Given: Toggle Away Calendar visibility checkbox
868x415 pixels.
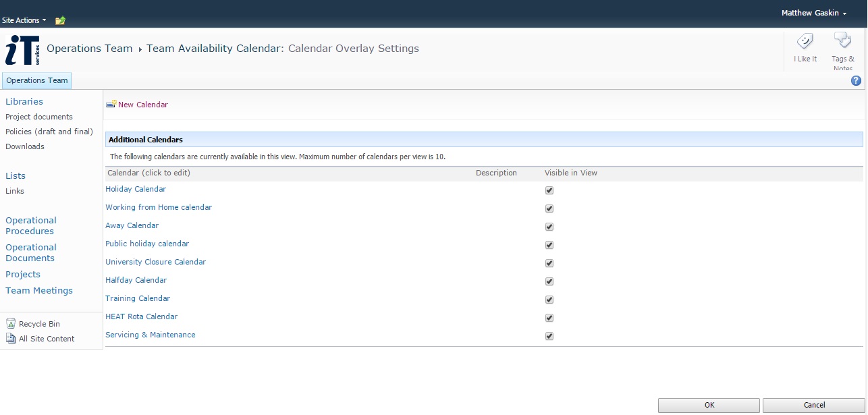Looking at the screenshot, I should tap(549, 227).
